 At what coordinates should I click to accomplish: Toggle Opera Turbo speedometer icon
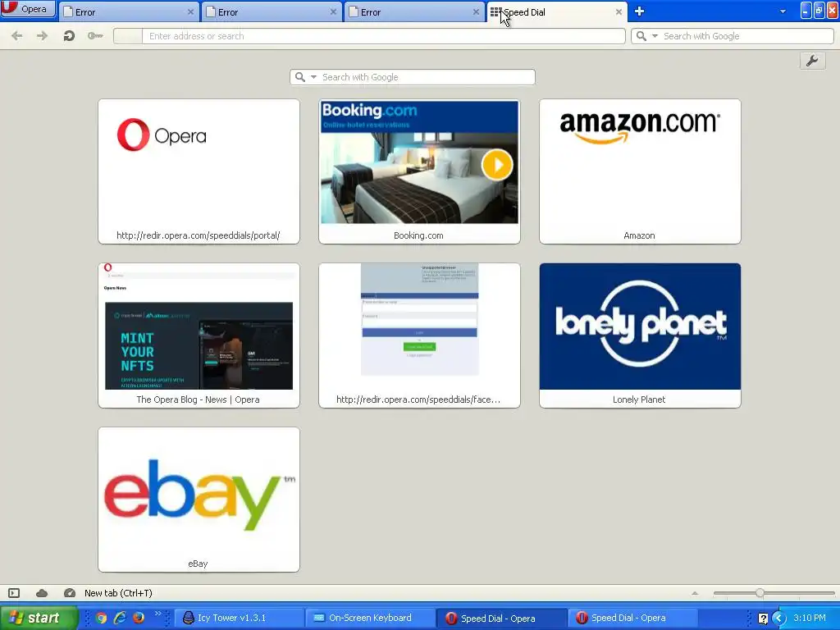pyautogui.click(x=70, y=593)
